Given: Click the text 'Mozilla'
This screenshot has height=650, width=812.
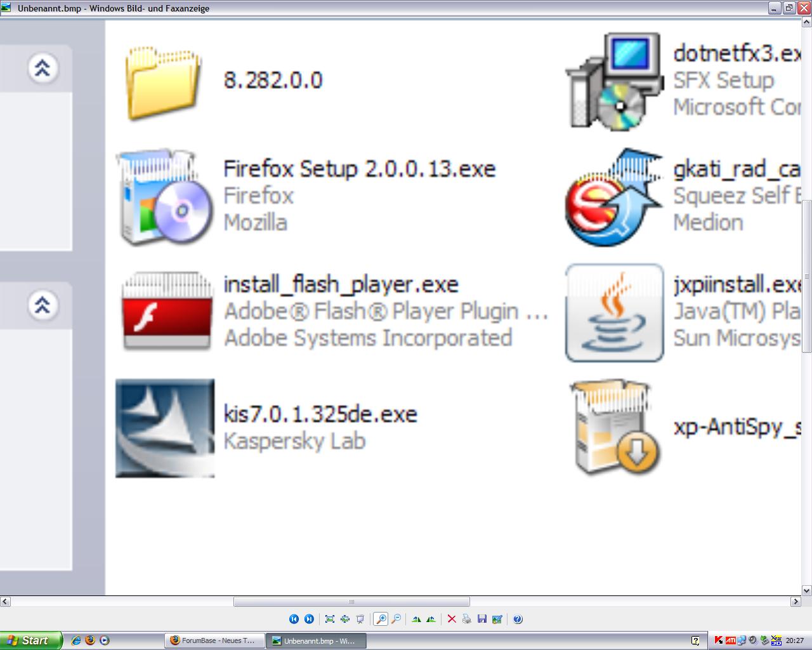Looking at the screenshot, I should pyautogui.click(x=255, y=223).
